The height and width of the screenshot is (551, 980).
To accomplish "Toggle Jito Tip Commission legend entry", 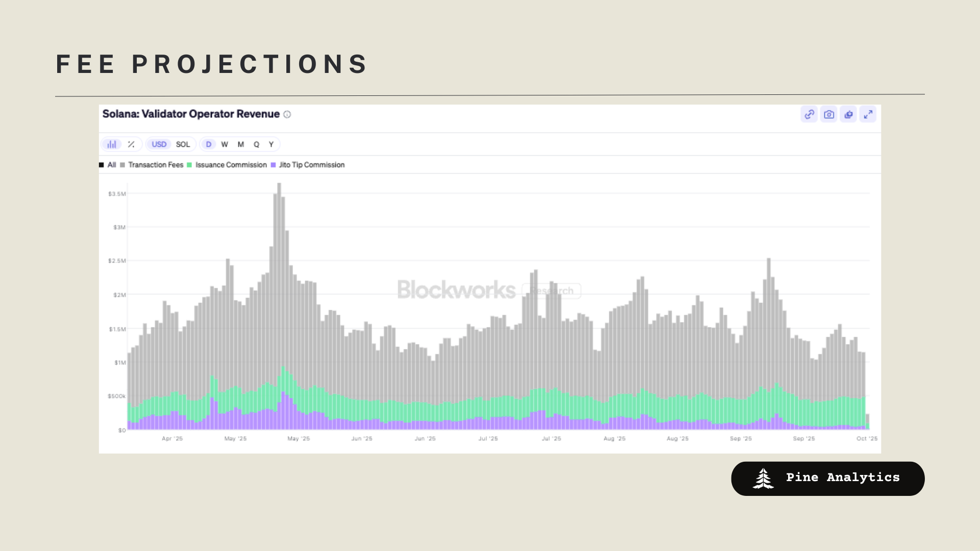I will [x=311, y=165].
